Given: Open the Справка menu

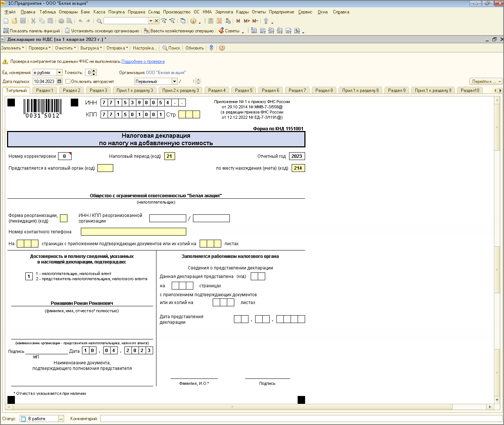Looking at the screenshot, I should (341, 12).
